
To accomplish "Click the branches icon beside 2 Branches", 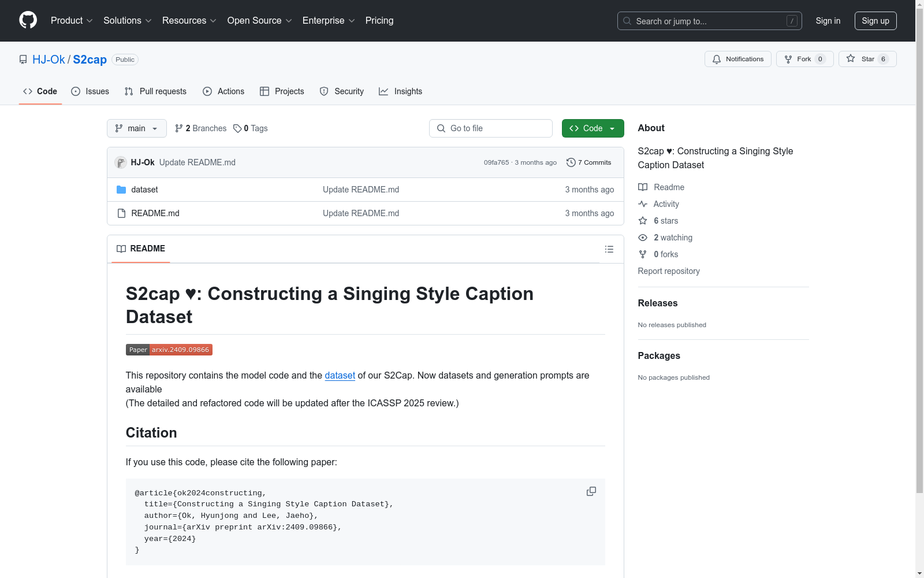I will point(179,128).
